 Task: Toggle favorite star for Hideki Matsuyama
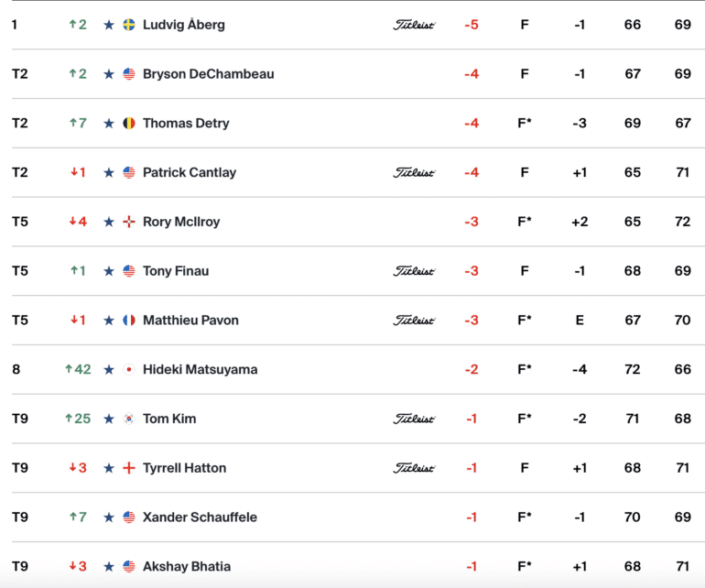click(x=109, y=370)
